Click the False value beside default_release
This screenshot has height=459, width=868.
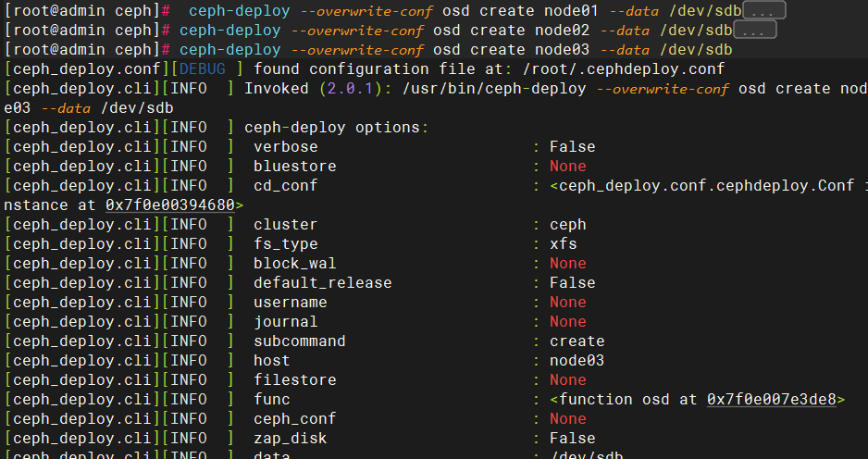pyautogui.click(x=573, y=282)
